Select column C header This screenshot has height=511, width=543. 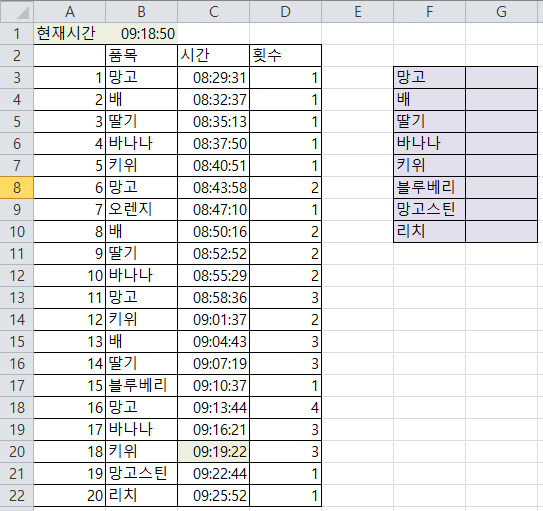click(x=213, y=11)
